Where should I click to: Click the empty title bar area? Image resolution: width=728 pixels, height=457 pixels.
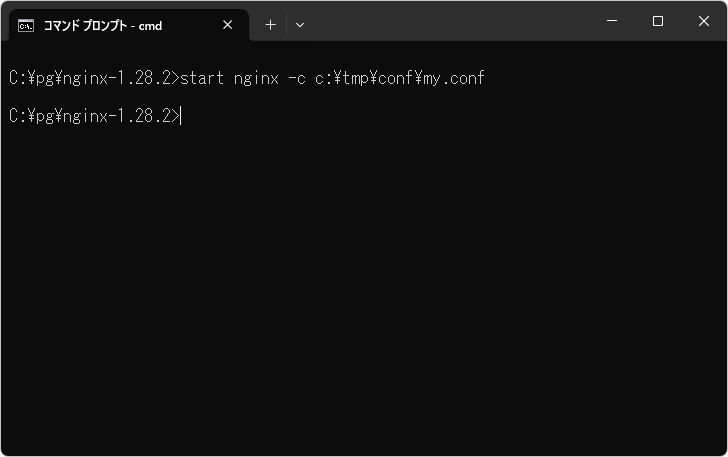450,21
